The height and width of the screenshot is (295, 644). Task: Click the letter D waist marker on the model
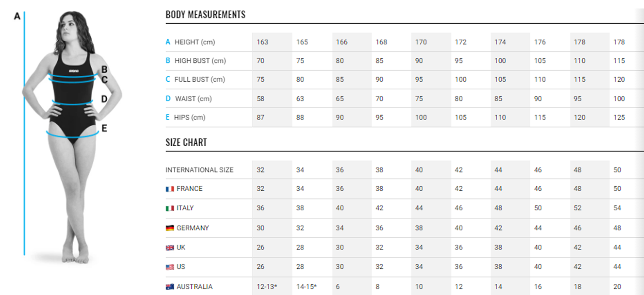coord(104,99)
